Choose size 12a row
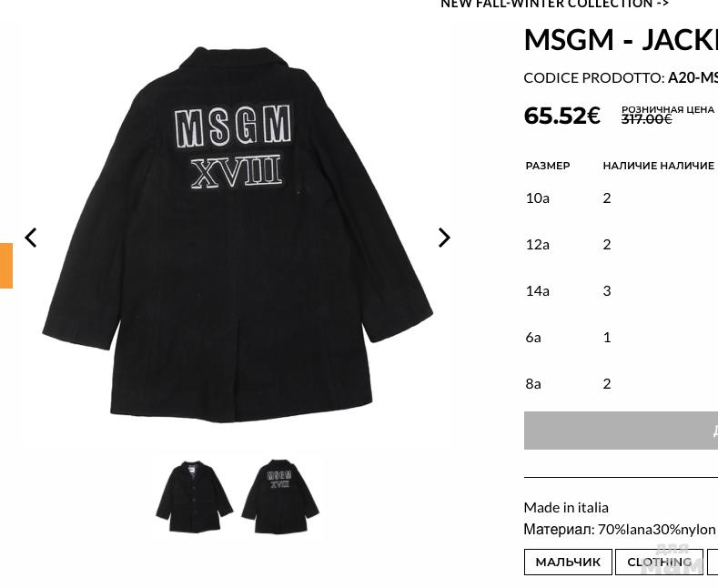Viewport: 718px width, 588px height. point(621,244)
